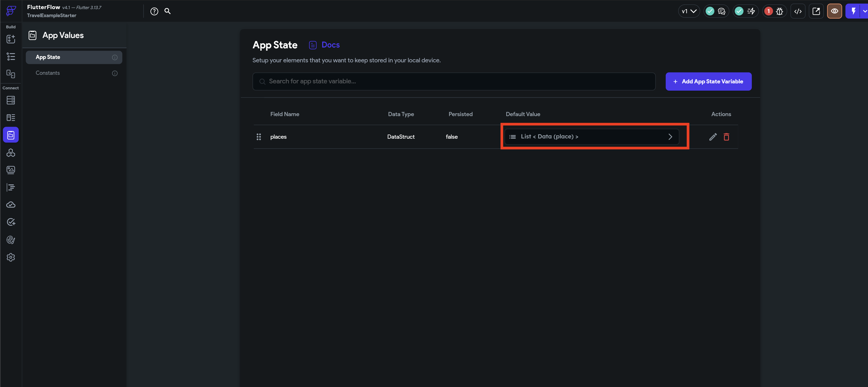868x387 pixels.
Task: Open the v1 version dropdown
Action: (689, 11)
